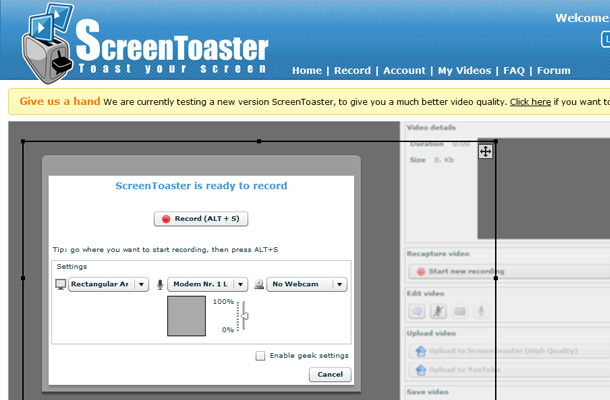610x400 pixels.
Task: Click the move crosshair handle icon
Action: point(485,151)
